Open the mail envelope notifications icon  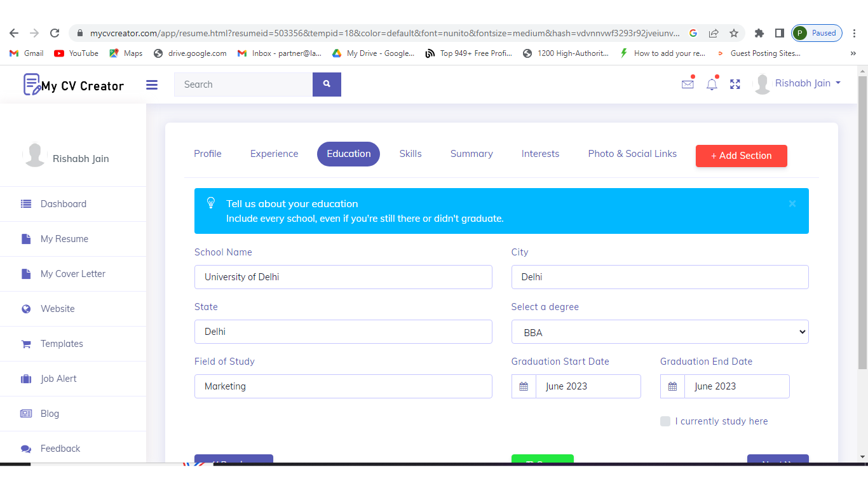(688, 84)
